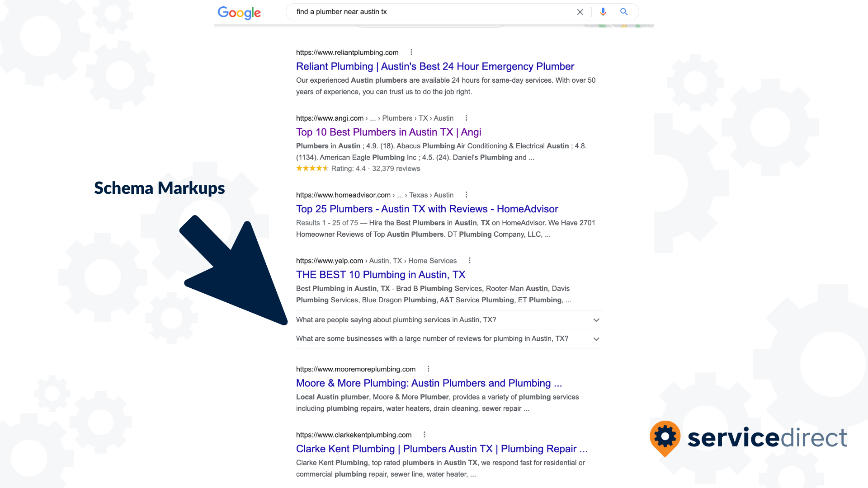Start voice search with microphone icon
Screen dimensions: 868x488
[x=603, y=12]
